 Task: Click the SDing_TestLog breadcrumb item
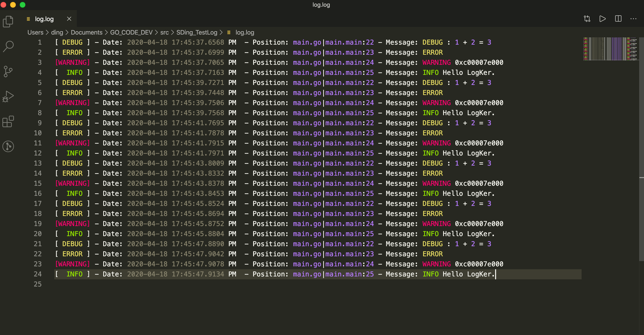coord(197,32)
